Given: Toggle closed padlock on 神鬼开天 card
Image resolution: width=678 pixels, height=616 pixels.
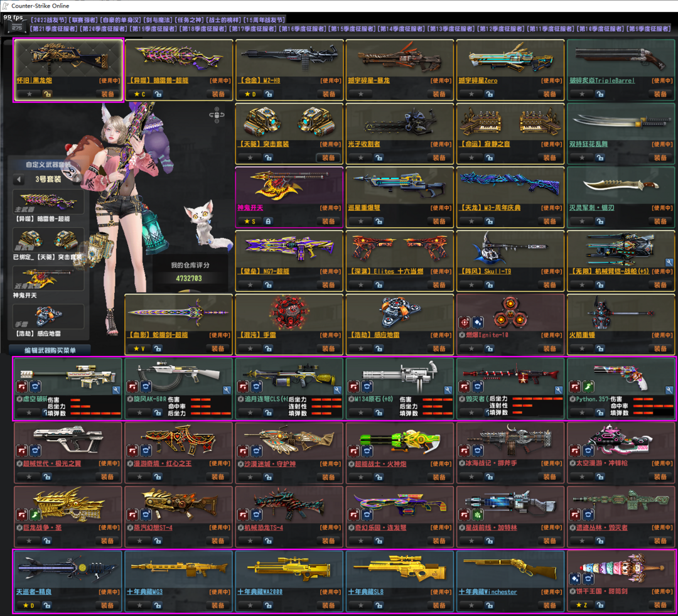Looking at the screenshot, I should tap(269, 222).
